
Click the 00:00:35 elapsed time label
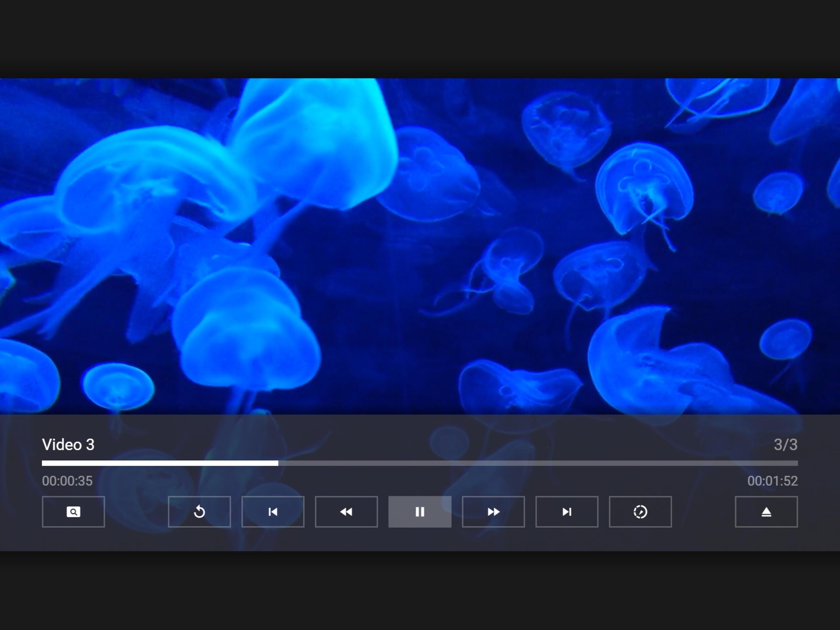click(x=67, y=481)
